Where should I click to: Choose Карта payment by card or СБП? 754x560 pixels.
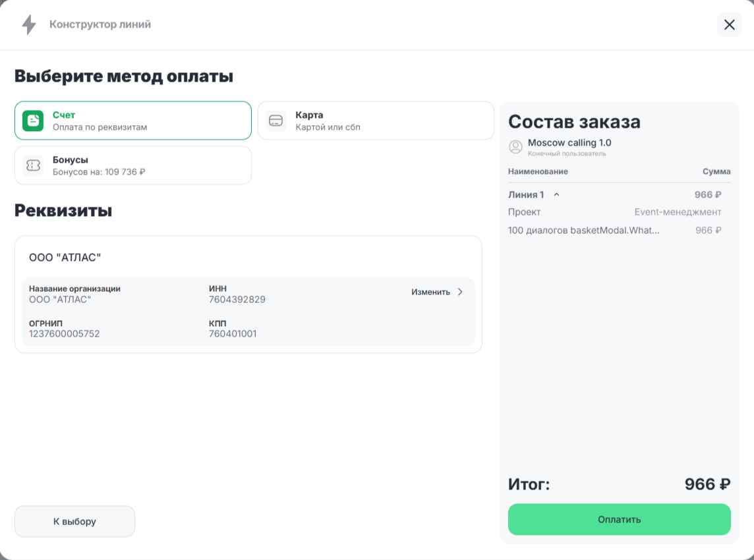coord(376,121)
